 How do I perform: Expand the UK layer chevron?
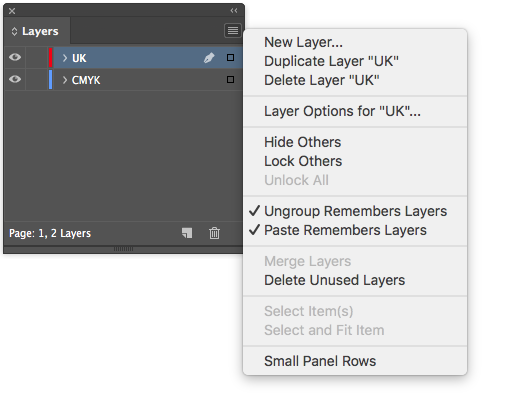pyautogui.click(x=65, y=58)
